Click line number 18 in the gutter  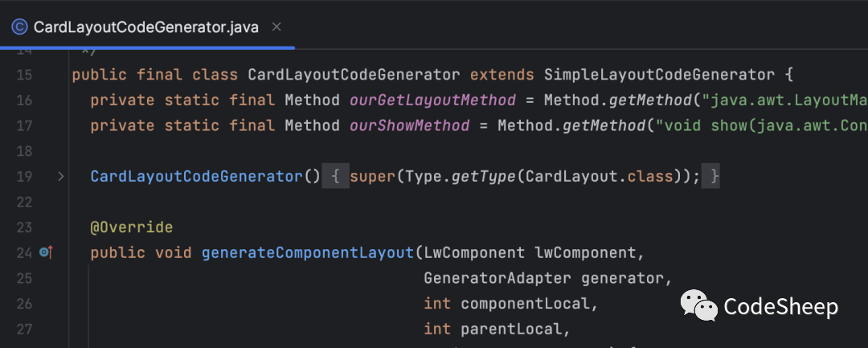point(24,151)
